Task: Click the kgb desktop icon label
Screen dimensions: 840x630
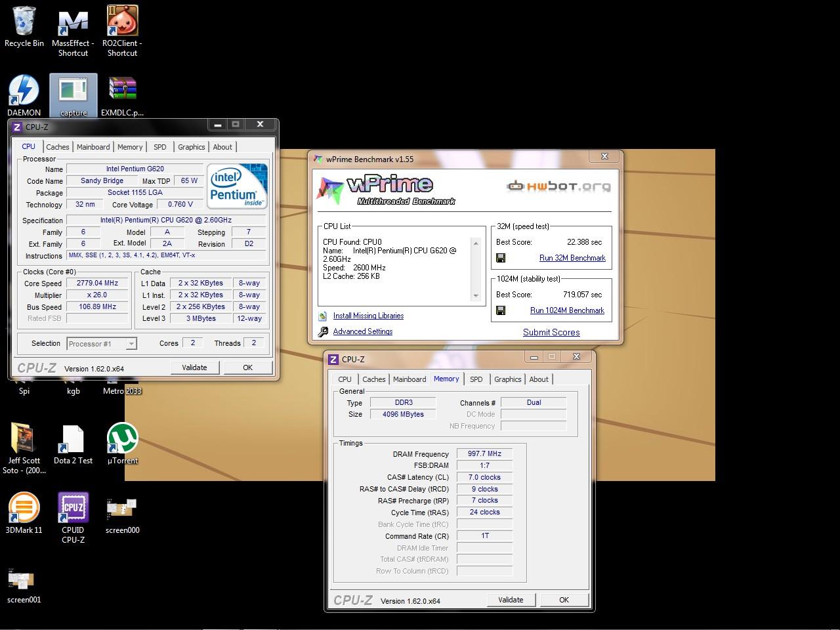Action: tap(73, 391)
